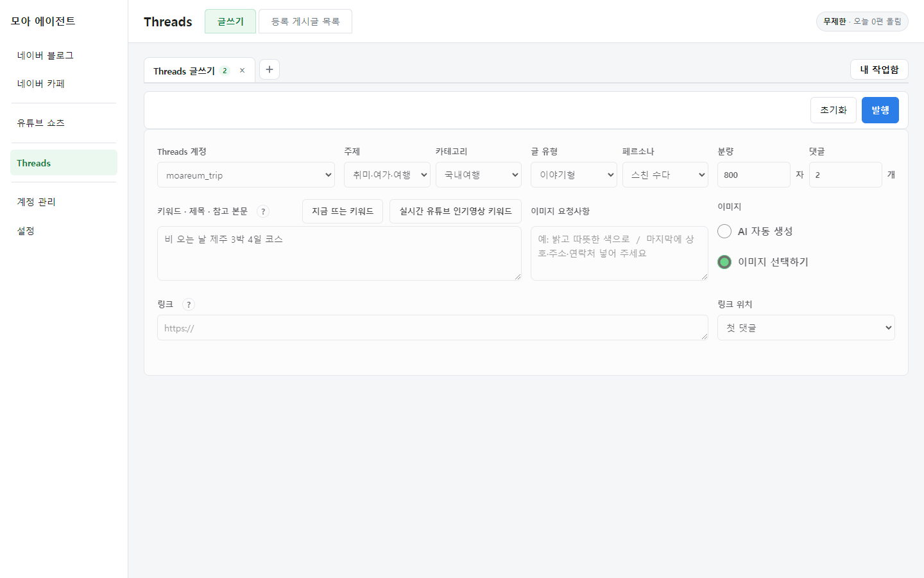Open 계정 관리 in sidebar
The image size is (924, 578).
tap(64, 202)
